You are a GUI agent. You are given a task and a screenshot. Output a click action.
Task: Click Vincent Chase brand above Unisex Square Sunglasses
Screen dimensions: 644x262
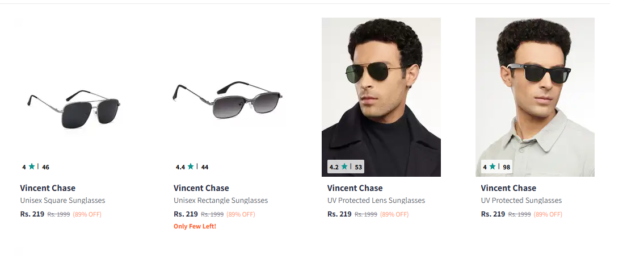click(48, 188)
